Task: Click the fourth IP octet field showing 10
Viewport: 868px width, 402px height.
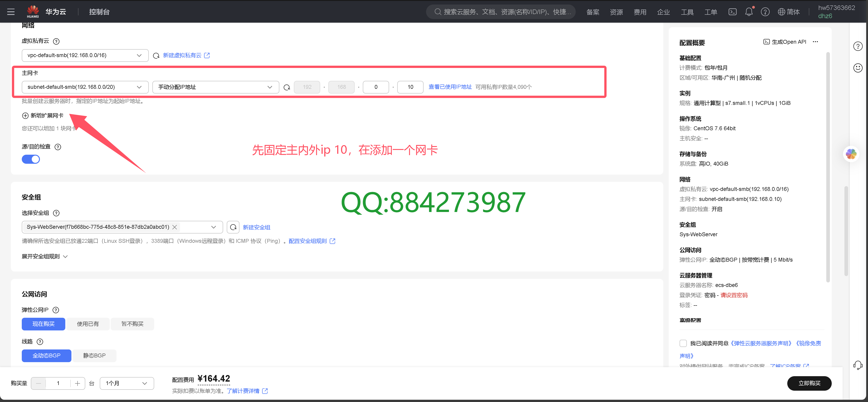Action: click(410, 87)
